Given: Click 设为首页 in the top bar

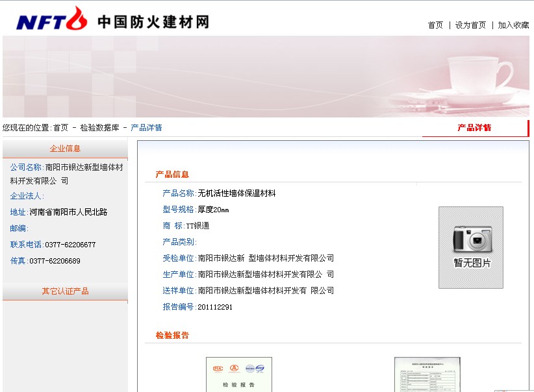Looking at the screenshot, I should 470,25.
